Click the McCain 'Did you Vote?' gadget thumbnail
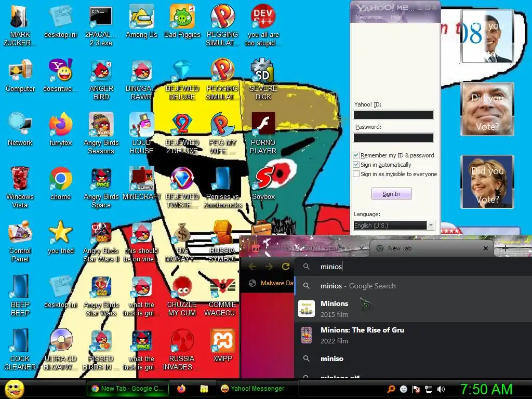 point(487,109)
